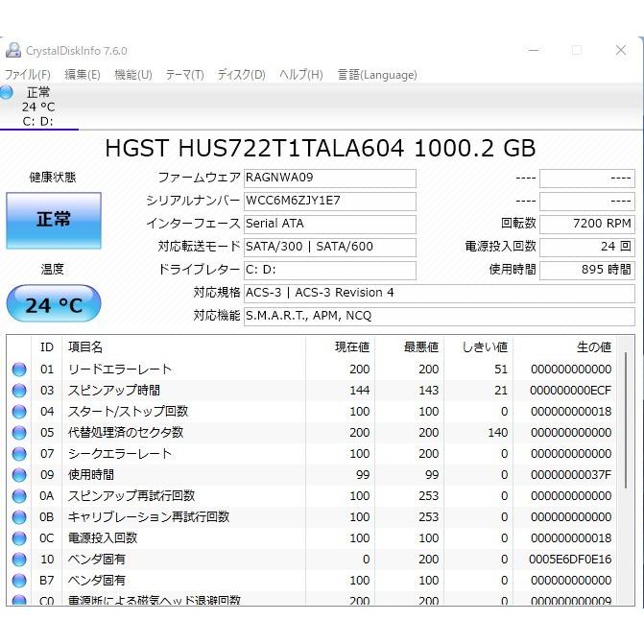644x644 pixels.
Task: Click status orb for row 10 ベンダ固有
Action: (19, 560)
